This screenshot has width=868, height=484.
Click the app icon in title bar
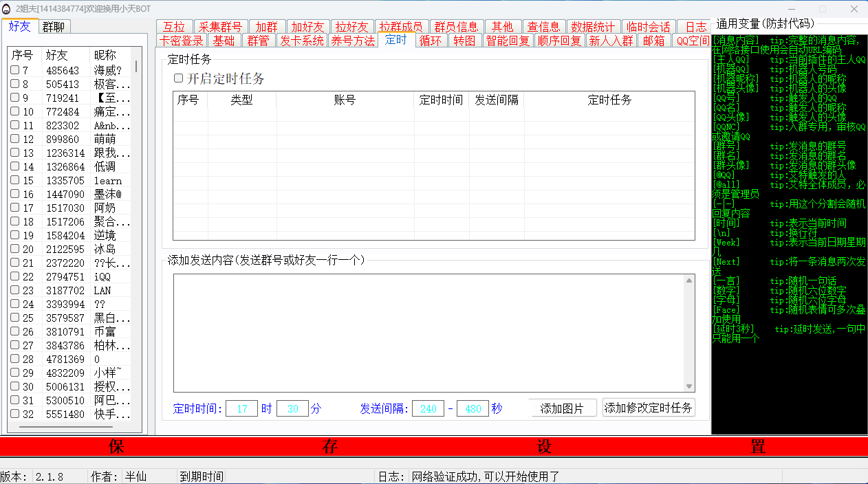coord(7,9)
